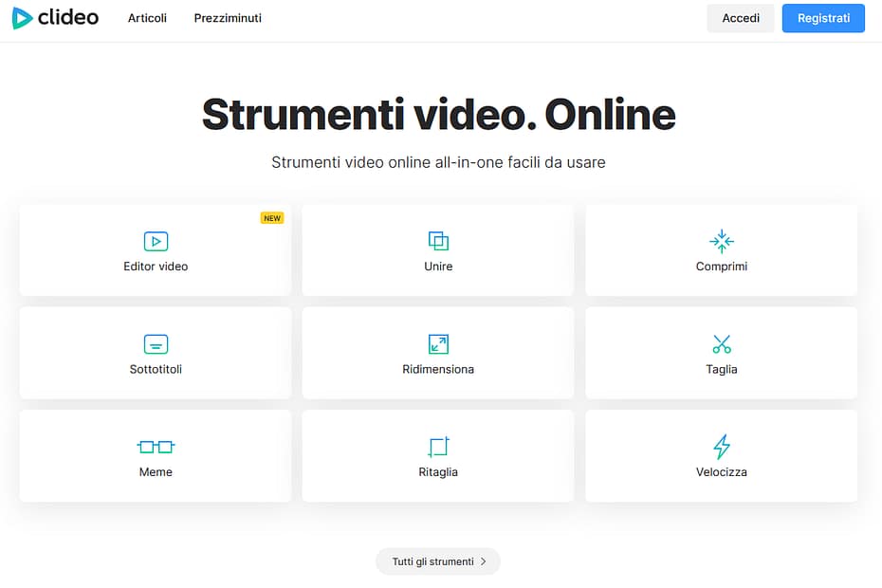The image size is (882, 588).
Task: Click the Clideo logo in header
Action: 55,18
